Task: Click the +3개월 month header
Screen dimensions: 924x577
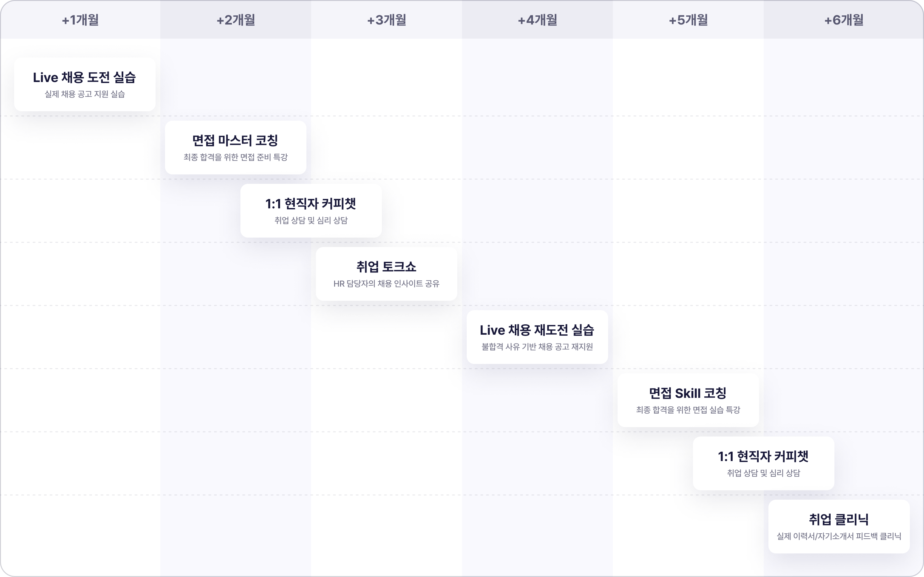Action: 386,20
